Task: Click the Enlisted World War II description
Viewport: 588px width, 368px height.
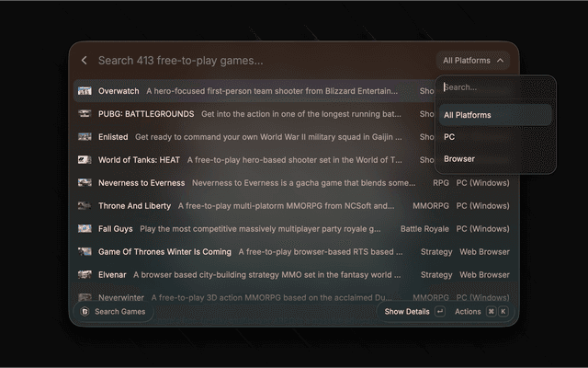Action: pyautogui.click(x=268, y=137)
